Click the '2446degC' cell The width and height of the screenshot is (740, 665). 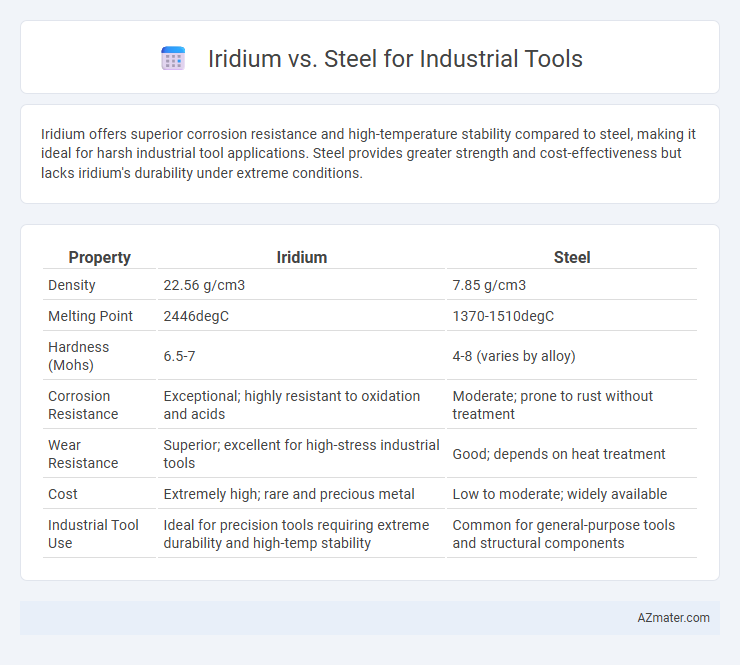click(x=302, y=316)
